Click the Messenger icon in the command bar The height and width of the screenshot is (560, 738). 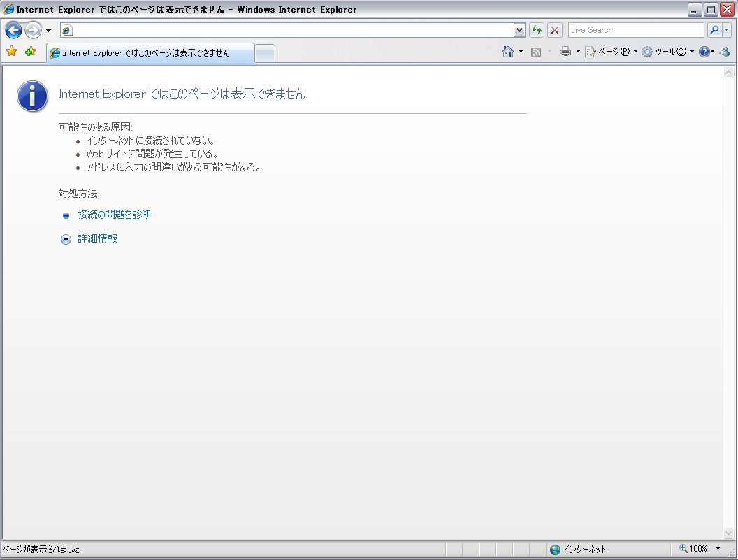pos(725,52)
